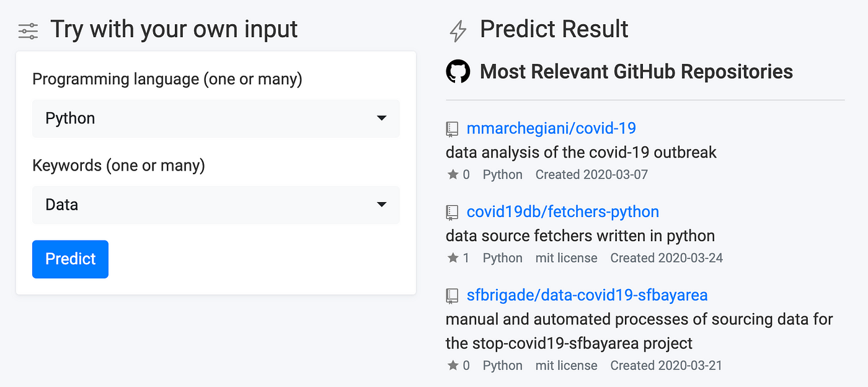Open the sfbrigade/data-covid19-sfbayarea link
Screen dimensions: 868x387
[587, 295]
